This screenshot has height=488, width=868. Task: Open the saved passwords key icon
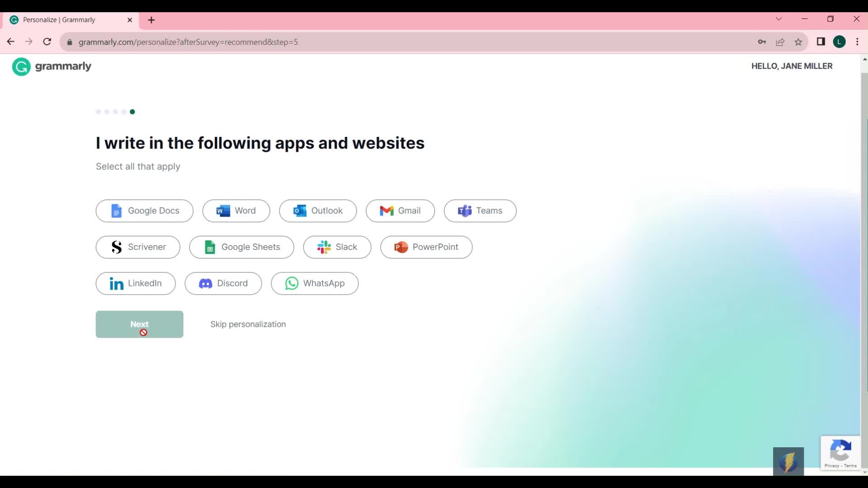pyautogui.click(x=762, y=42)
